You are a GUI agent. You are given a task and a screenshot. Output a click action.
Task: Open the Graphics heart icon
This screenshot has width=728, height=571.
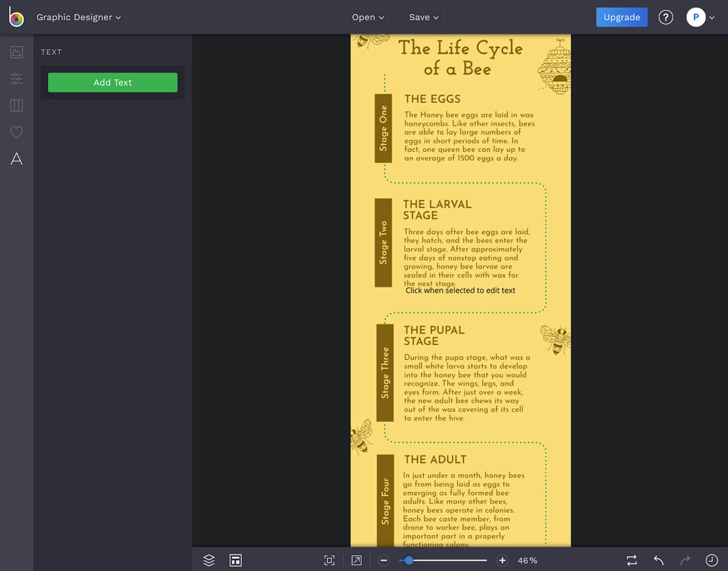pos(16,132)
